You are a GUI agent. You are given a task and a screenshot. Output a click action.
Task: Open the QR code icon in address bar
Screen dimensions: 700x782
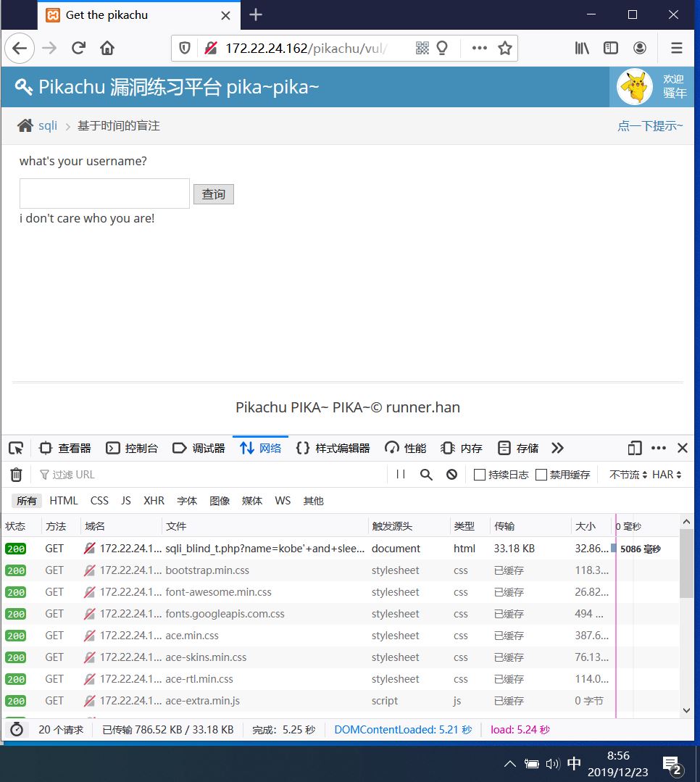point(422,48)
